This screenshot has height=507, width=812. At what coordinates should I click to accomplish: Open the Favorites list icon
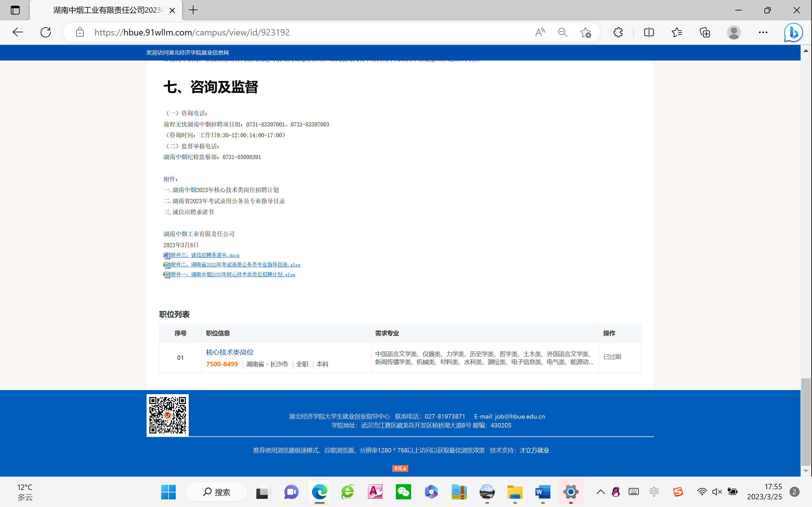point(677,32)
